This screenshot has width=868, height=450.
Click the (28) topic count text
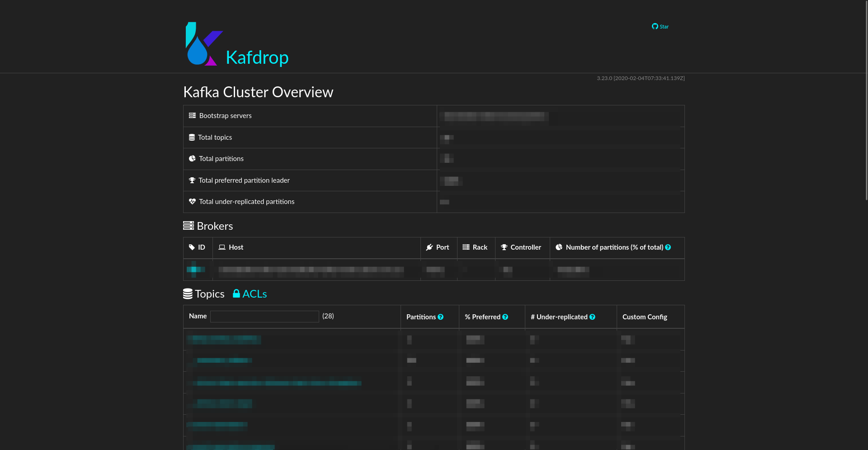click(x=328, y=316)
